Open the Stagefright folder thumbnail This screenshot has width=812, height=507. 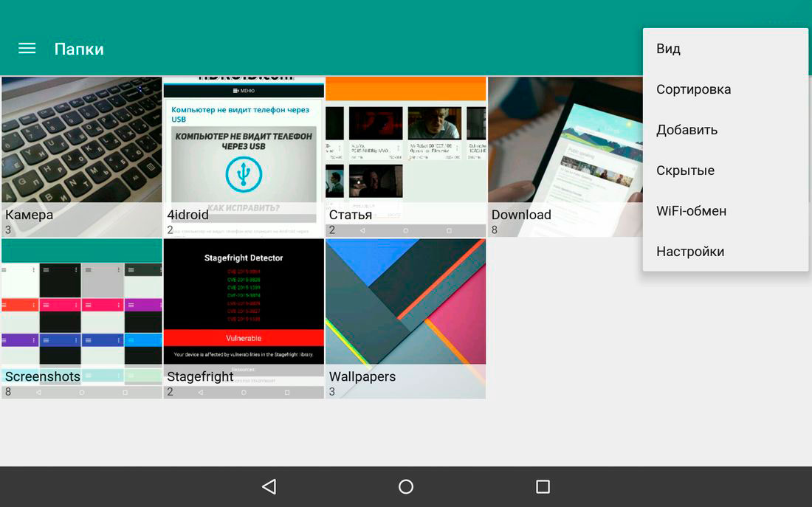pyautogui.click(x=244, y=319)
